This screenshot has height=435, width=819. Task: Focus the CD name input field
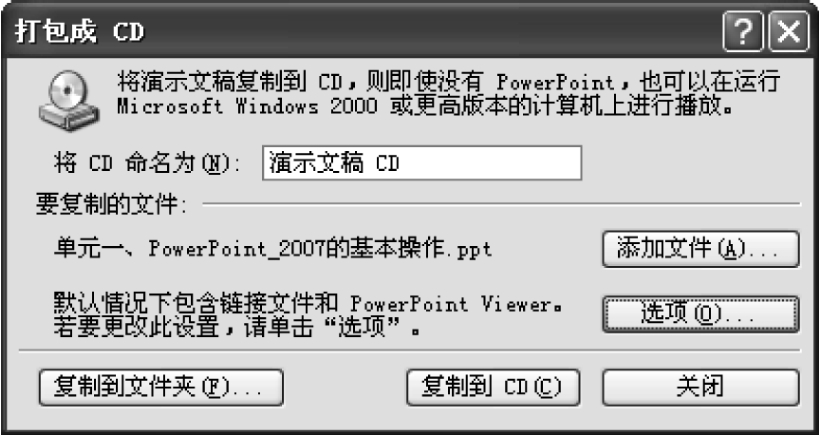click(x=422, y=163)
